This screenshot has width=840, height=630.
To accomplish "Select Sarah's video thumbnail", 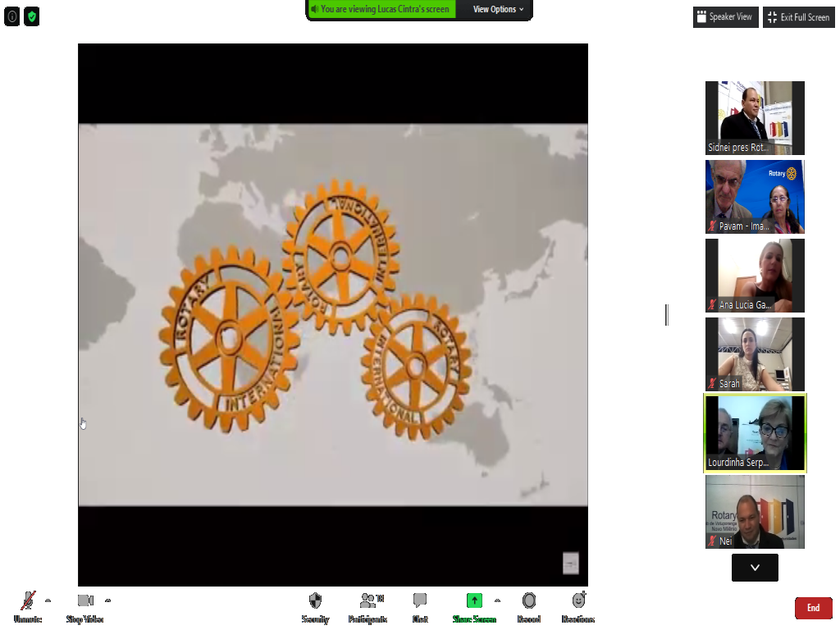I will point(755,354).
